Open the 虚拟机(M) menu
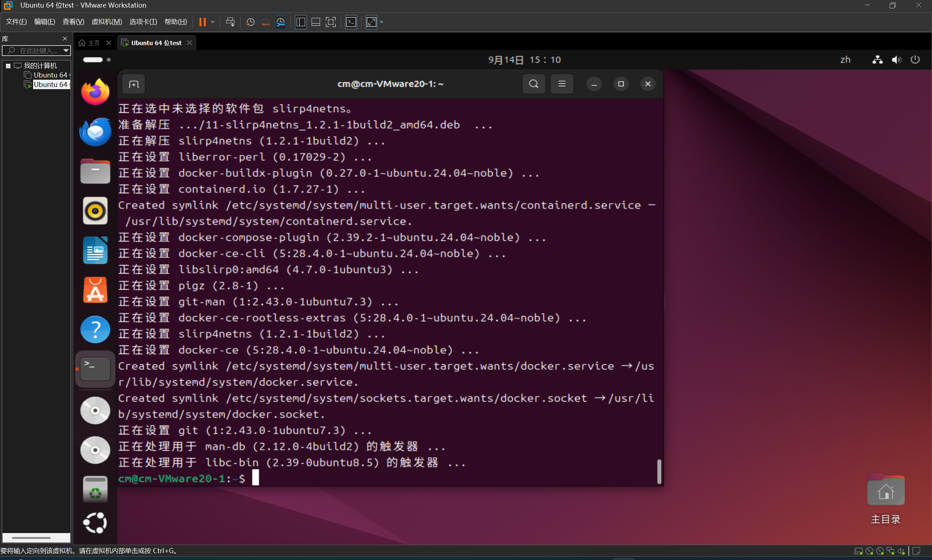The height and width of the screenshot is (560, 932). [x=106, y=22]
